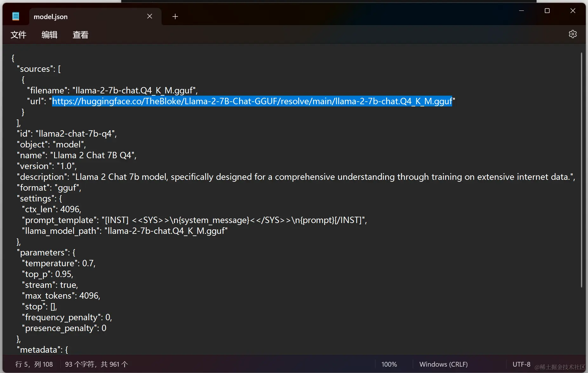Viewport: 588px width, 373px height.
Task: Click the "id": "llama2-chat-7b-q4" line
Action: pos(67,134)
